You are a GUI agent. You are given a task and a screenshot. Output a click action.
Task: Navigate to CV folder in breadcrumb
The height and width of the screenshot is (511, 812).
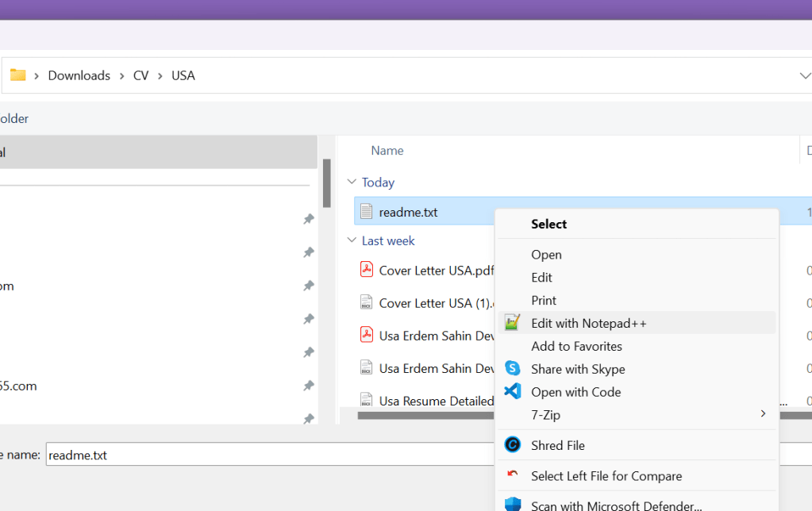[x=140, y=75]
